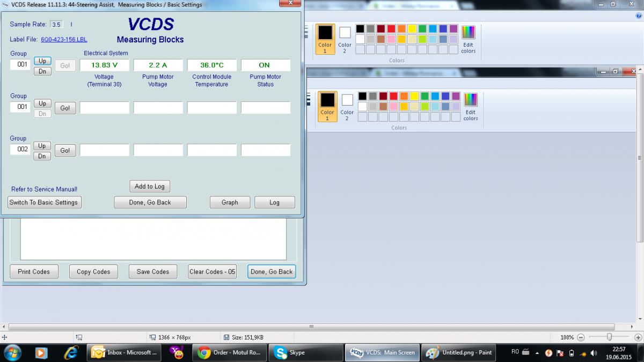Pick green swatch in the upper Paint palette

(422, 29)
